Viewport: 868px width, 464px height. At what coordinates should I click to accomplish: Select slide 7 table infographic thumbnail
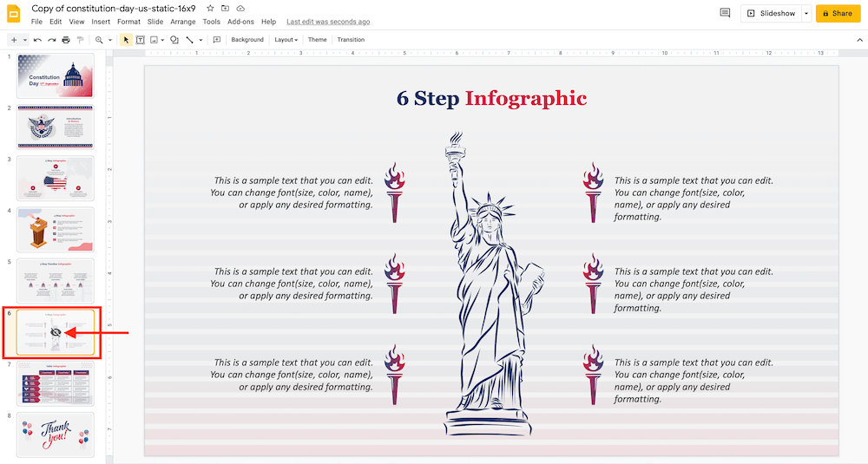[56, 383]
